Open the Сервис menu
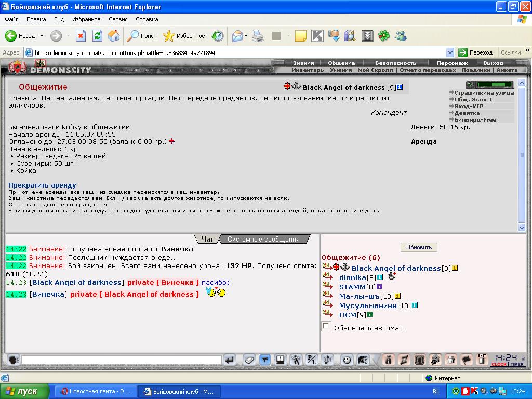Image resolution: width=532 pixels, height=399 pixels. tap(118, 19)
